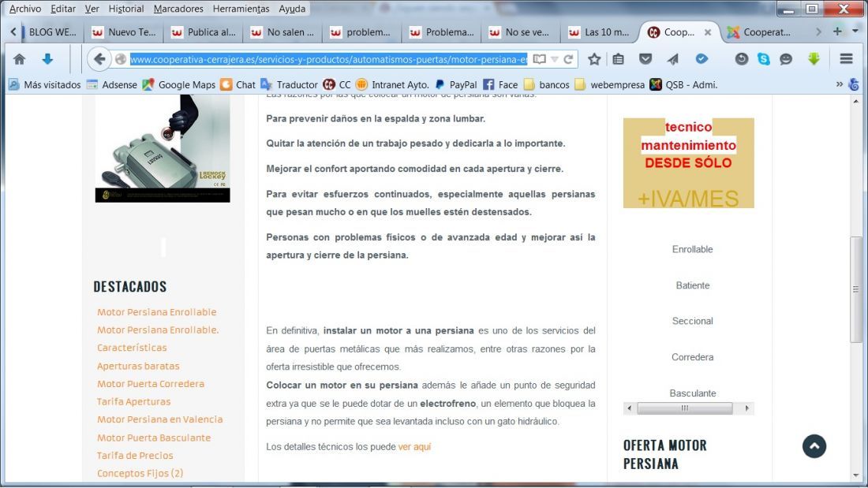The height and width of the screenshot is (488, 868).
Task: Open Marcadores menu
Action: pyautogui.click(x=178, y=9)
